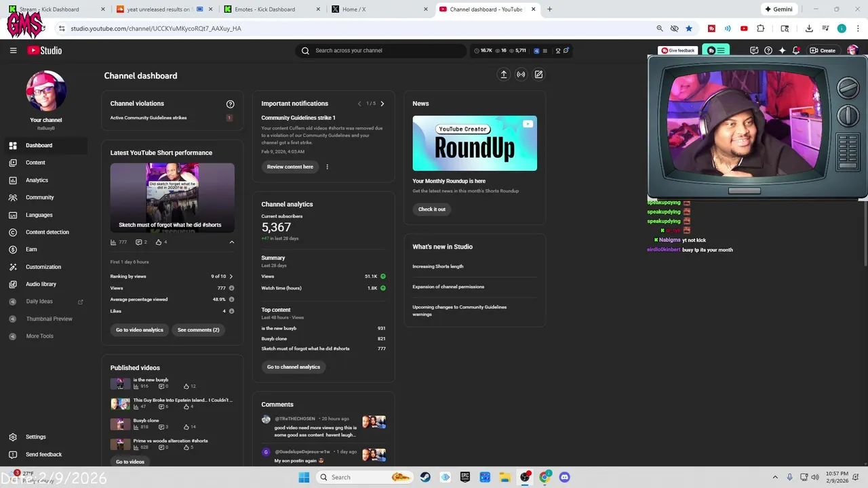Screen dimensions: 868x488
Task: Click the zoom magnifier in address bar
Action: (x=659, y=28)
